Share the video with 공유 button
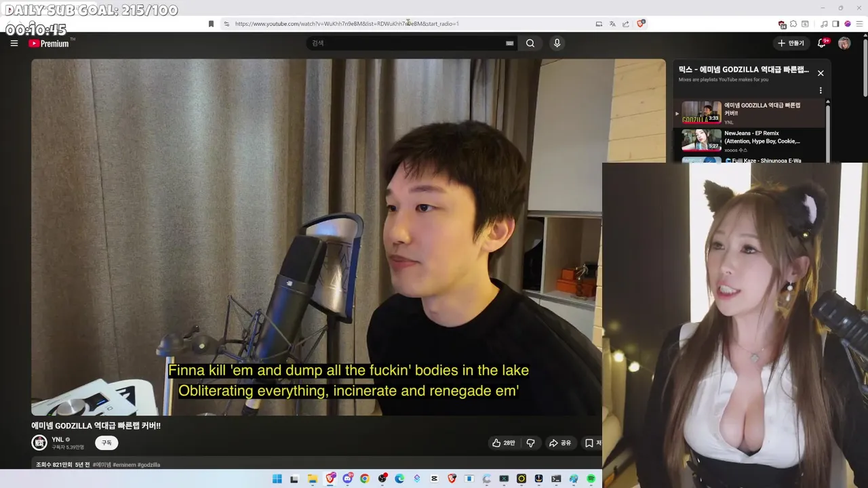Screen dimensions: 868x488 tap(560, 443)
